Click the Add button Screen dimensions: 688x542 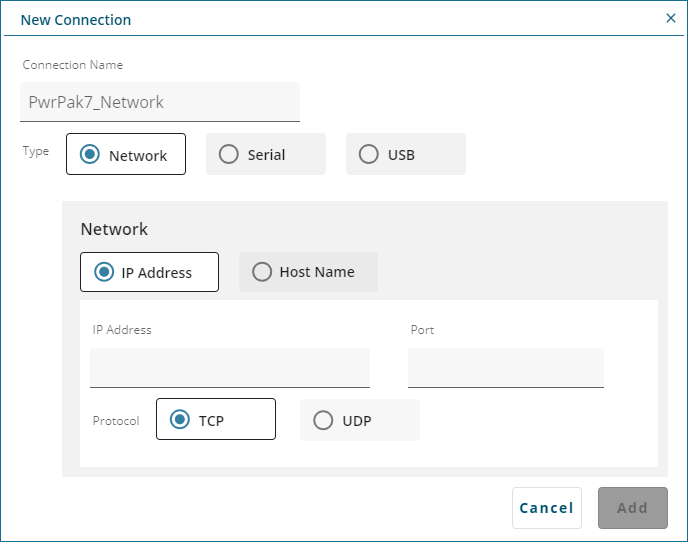[632, 508]
